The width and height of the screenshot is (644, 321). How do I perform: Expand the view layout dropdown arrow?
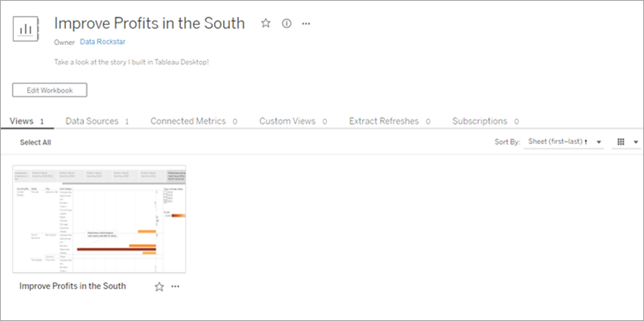[636, 142]
